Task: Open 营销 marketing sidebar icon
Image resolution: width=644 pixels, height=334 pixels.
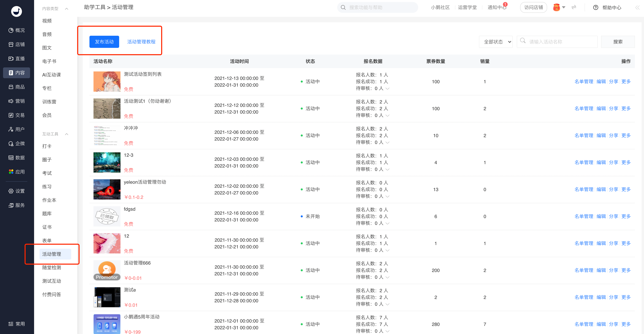Action: coord(11,101)
